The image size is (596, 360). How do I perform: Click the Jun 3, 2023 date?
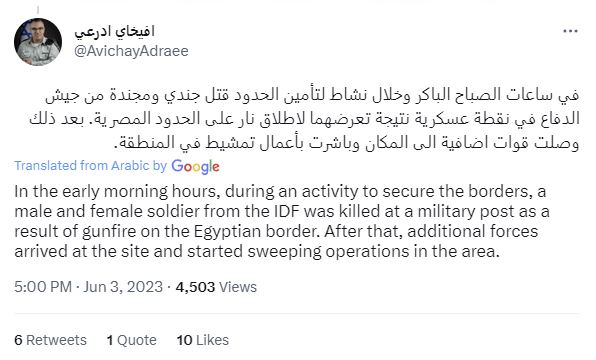[x=123, y=287]
